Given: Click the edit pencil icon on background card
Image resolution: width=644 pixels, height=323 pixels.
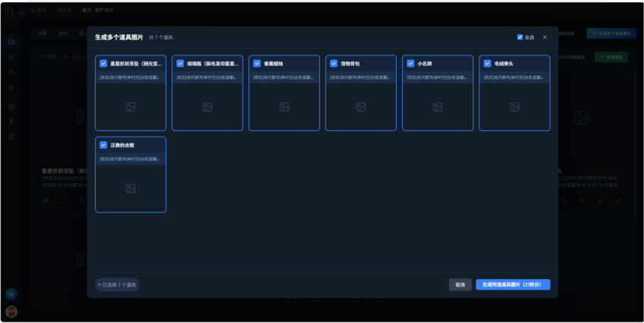Looking at the screenshot, I should click(x=618, y=201).
